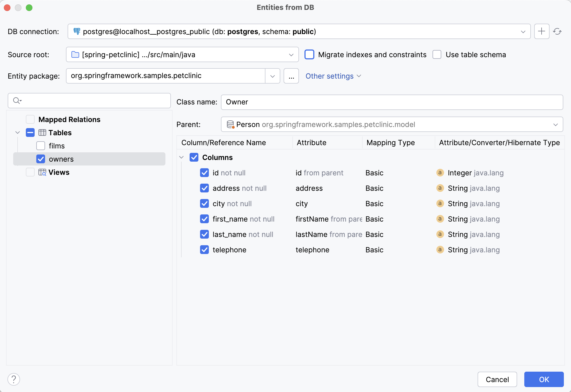Image resolution: width=571 pixels, height=392 pixels.
Task: Uncheck the city column
Action: pyautogui.click(x=204, y=203)
